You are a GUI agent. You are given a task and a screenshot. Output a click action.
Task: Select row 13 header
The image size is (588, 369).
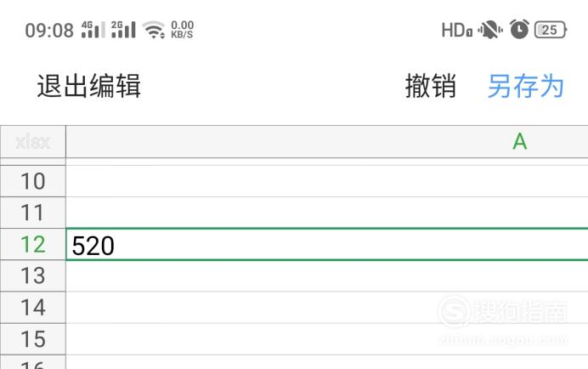33,275
